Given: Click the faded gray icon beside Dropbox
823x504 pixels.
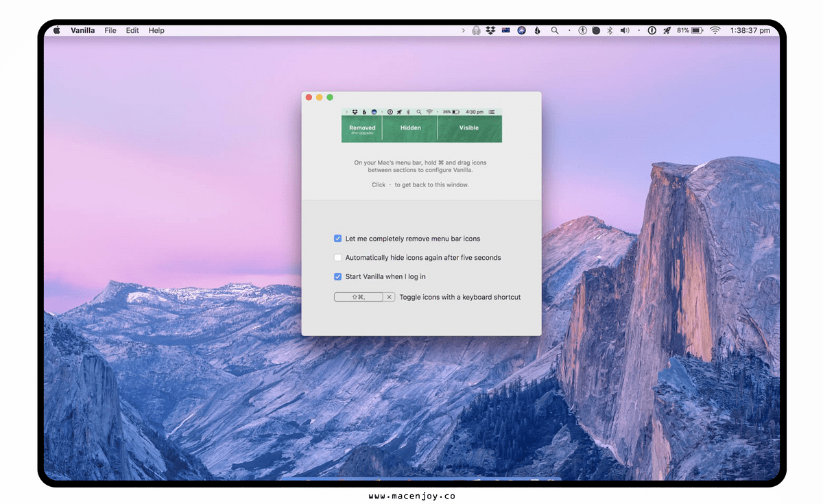Looking at the screenshot, I should pyautogui.click(x=476, y=31).
